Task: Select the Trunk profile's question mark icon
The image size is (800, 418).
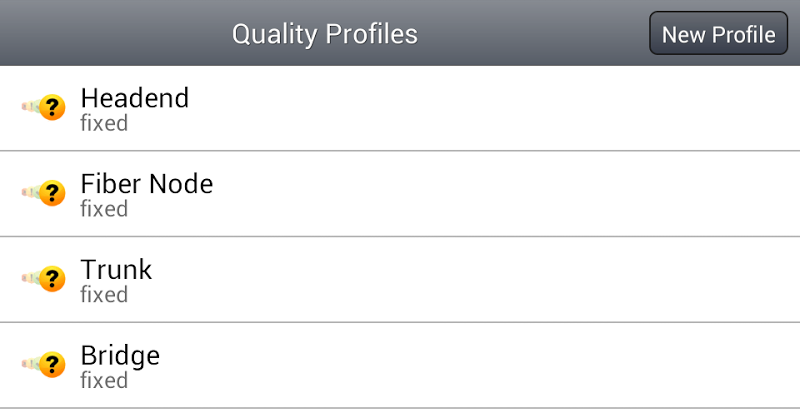Action: point(44,280)
